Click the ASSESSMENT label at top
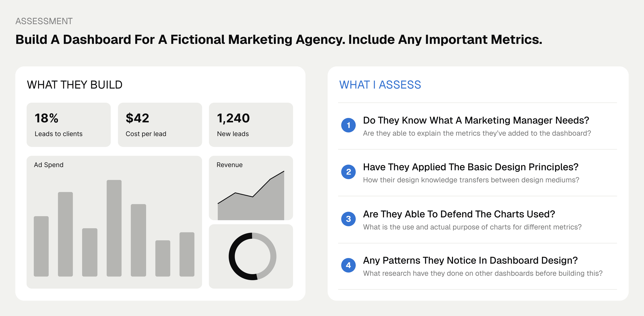644x316 pixels. (x=44, y=21)
